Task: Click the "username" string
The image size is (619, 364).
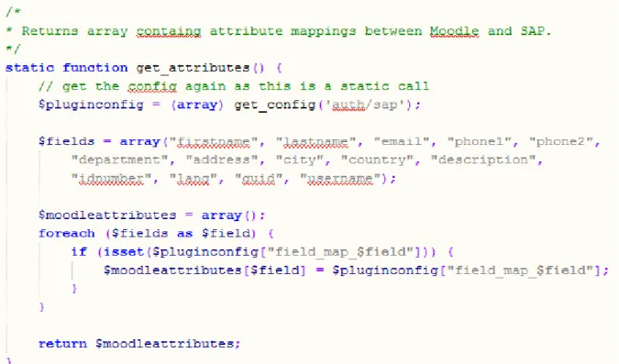Action: 340,179
